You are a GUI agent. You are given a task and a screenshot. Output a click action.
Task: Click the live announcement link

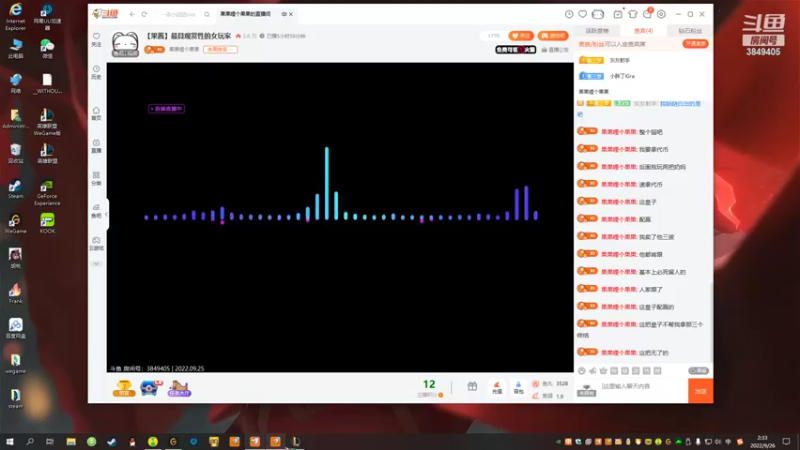tap(555, 49)
